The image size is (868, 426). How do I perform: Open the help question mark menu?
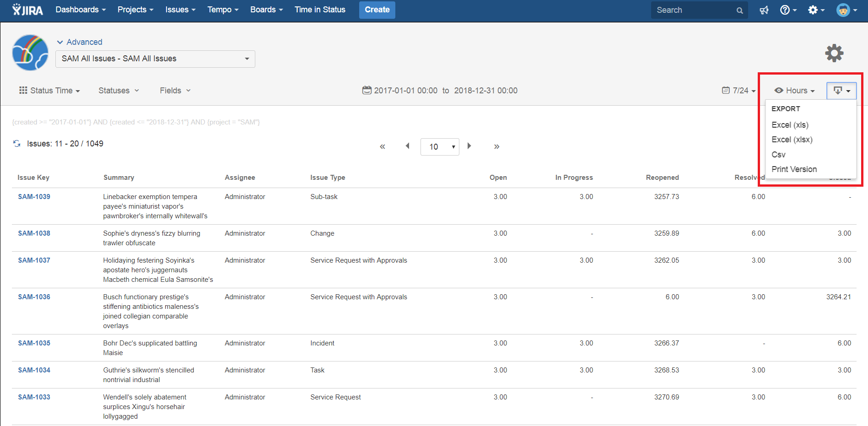click(x=787, y=10)
